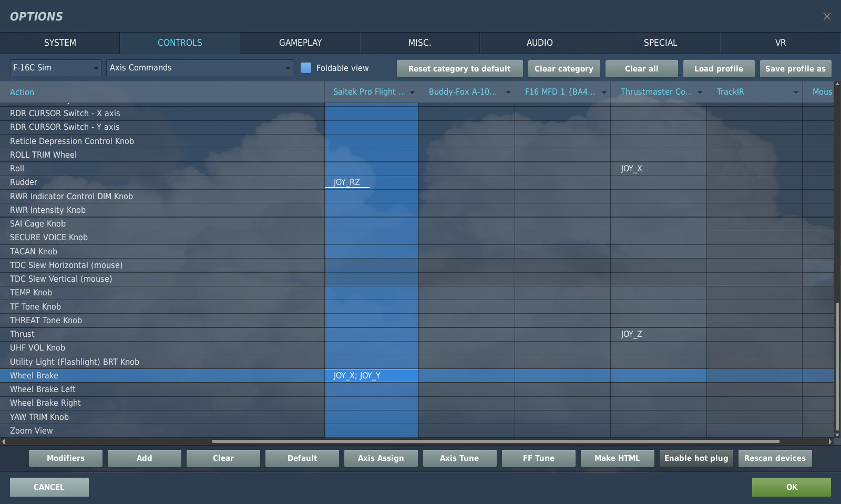Screen dimensions: 841x504
Task: Select the THREAT Tone Knob row
Action: coord(417,321)
